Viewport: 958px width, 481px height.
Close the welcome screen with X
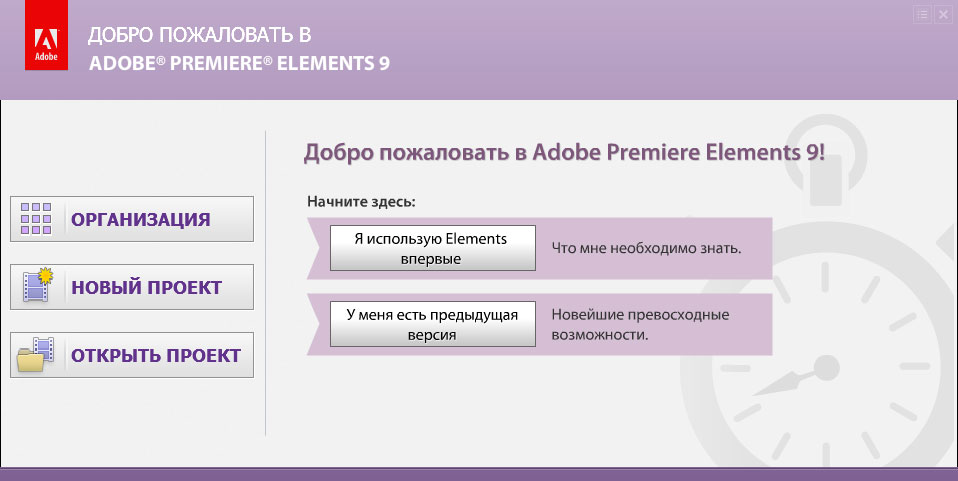943,14
